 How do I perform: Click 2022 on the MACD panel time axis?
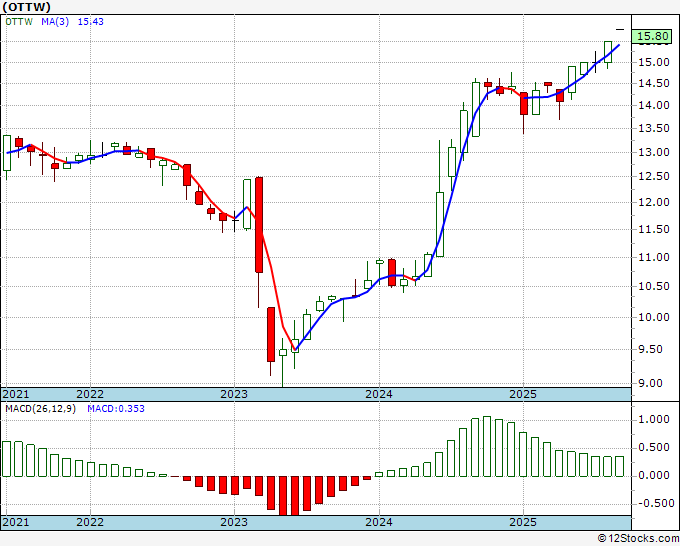point(90,522)
